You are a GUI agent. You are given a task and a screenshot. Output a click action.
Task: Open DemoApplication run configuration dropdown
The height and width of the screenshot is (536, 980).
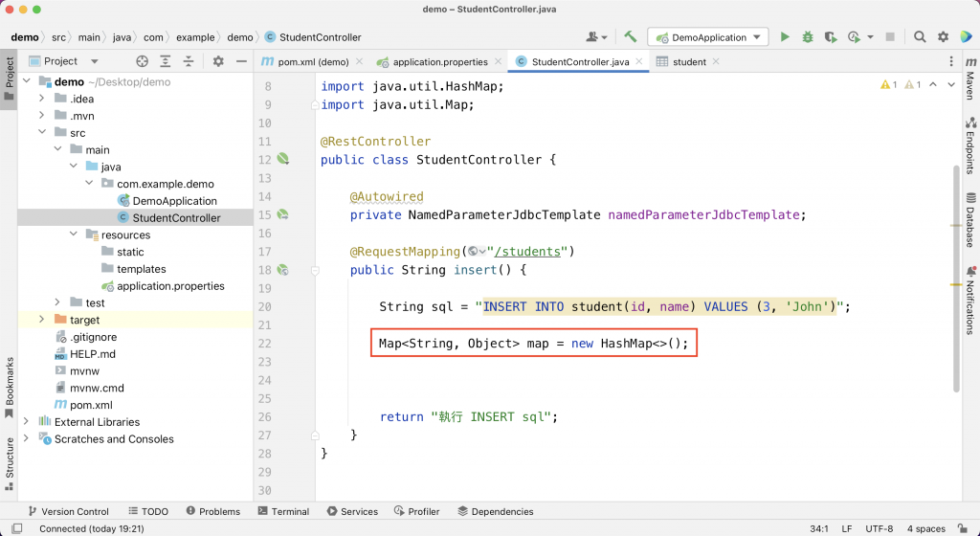click(x=707, y=37)
